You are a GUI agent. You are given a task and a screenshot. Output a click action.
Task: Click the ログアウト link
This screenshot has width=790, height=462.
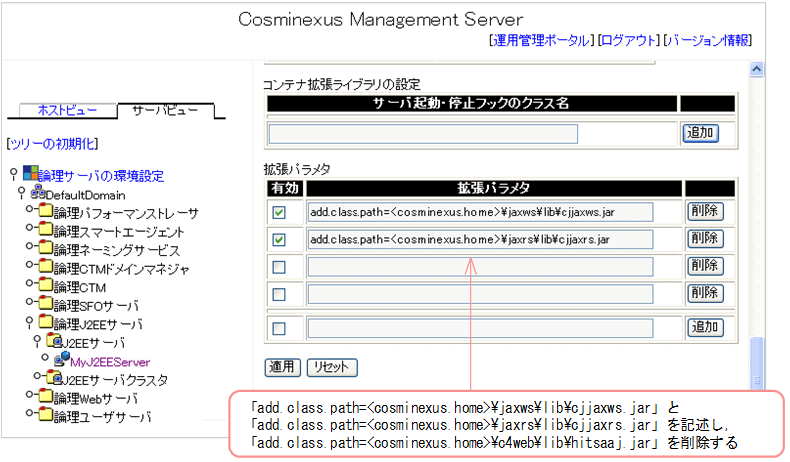pyautogui.click(x=628, y=40)
